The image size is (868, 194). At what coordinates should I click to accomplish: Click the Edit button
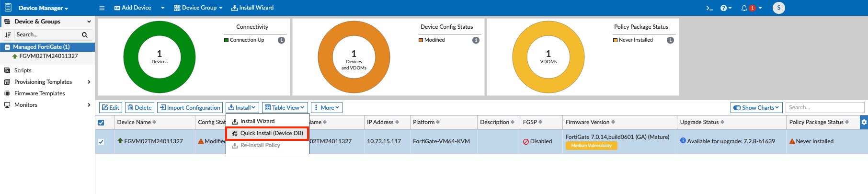point(111,108)
